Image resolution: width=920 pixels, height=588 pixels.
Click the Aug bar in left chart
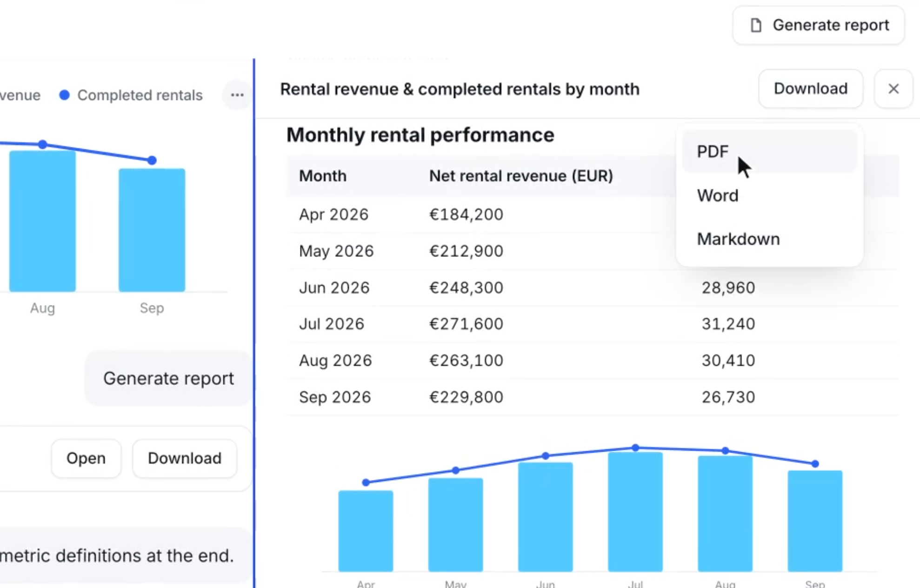pyautogui.click(x=42, y=221)
